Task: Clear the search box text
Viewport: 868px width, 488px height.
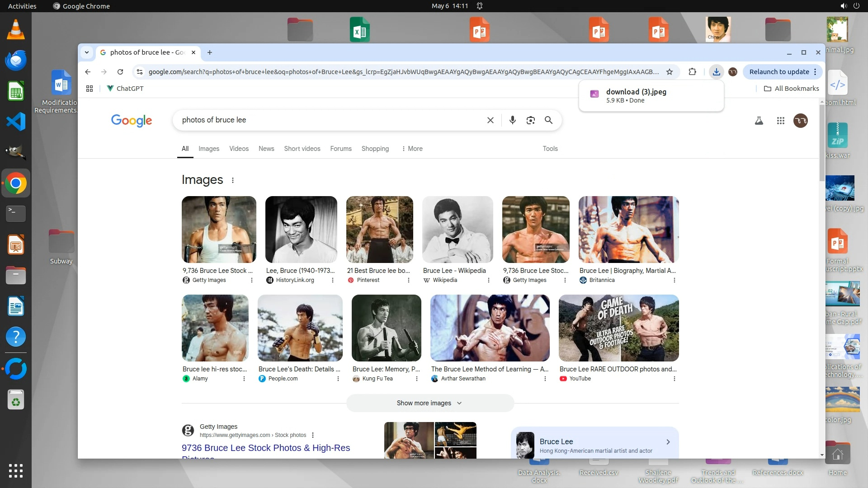Action: 490,120
